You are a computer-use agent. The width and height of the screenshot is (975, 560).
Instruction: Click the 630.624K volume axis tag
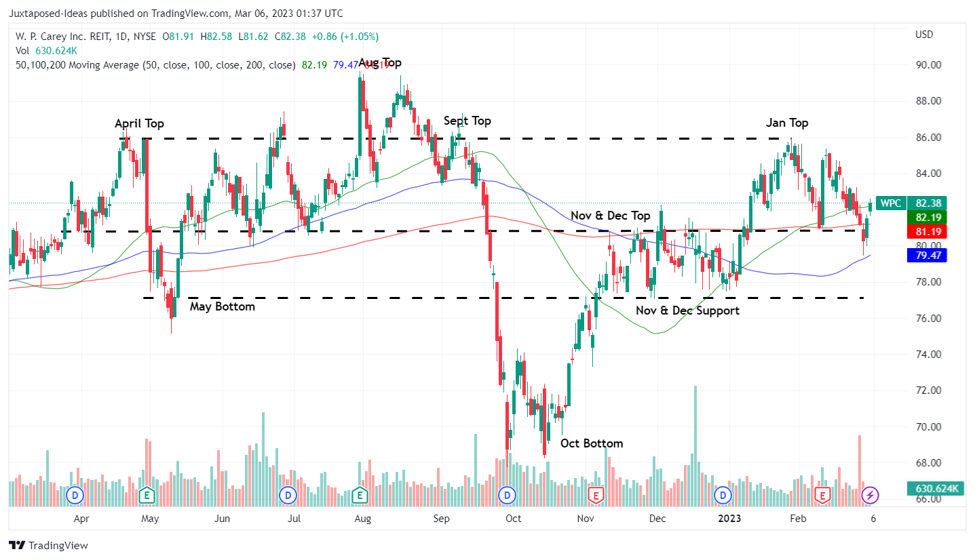936,488
